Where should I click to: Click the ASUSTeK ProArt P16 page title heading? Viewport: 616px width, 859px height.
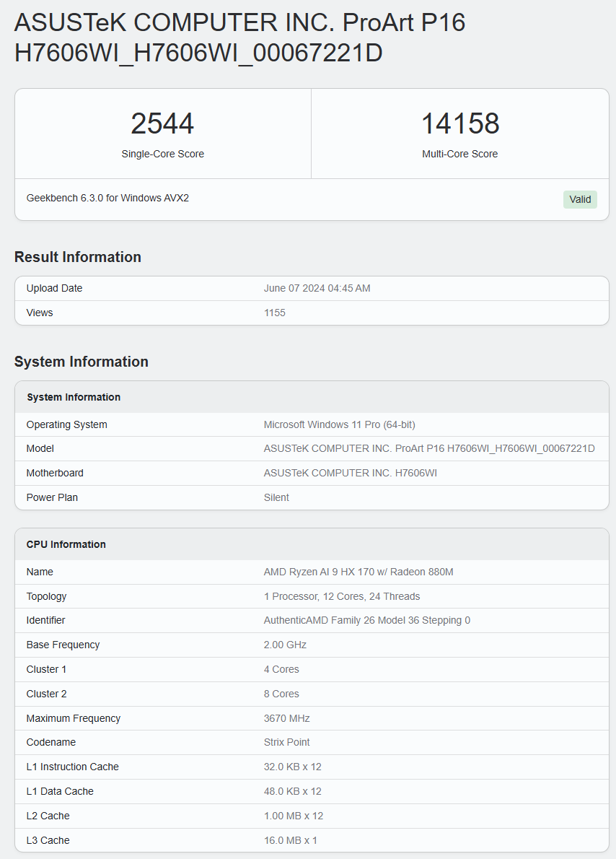pyautogui.click(x=239, y=38)
